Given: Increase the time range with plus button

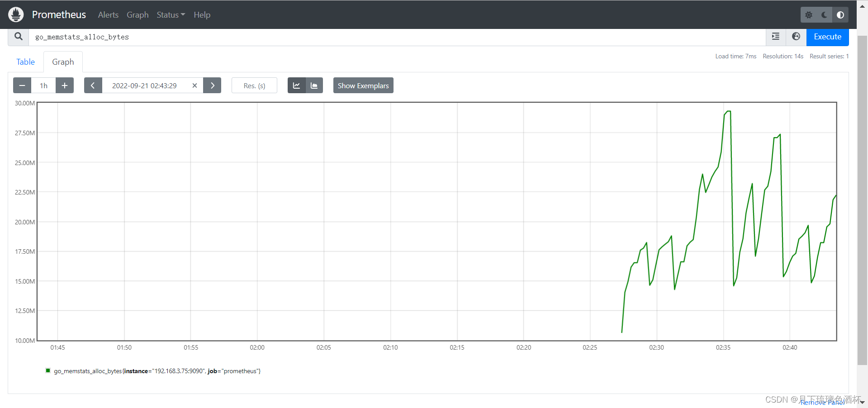Looking at the screenshot, I should (x=65, y=85).
